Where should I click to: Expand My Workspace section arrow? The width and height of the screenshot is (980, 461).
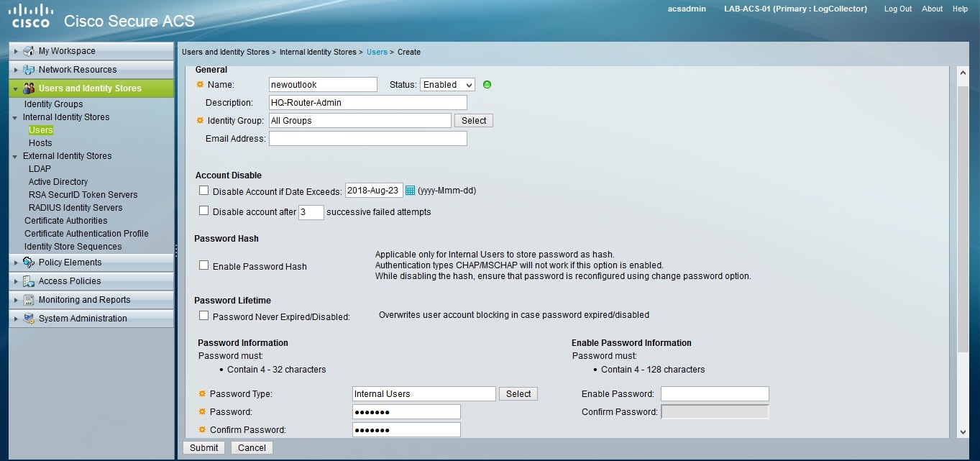click(16, 51)
